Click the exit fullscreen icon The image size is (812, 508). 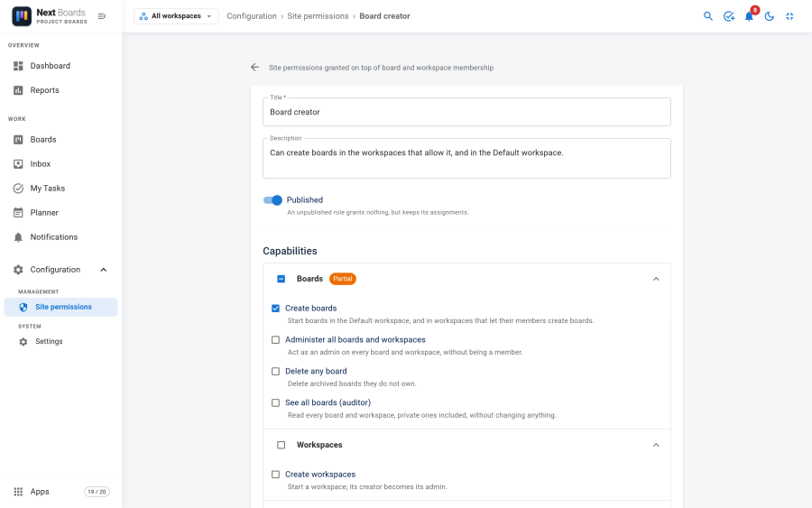click(789, 16)
